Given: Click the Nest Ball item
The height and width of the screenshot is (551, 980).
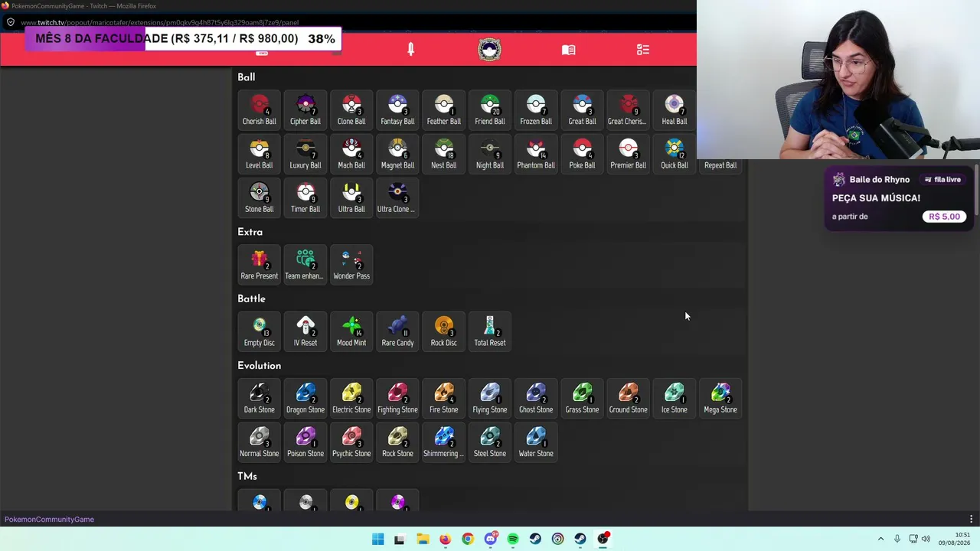Looking at the screenshot, I should (444, 154).
